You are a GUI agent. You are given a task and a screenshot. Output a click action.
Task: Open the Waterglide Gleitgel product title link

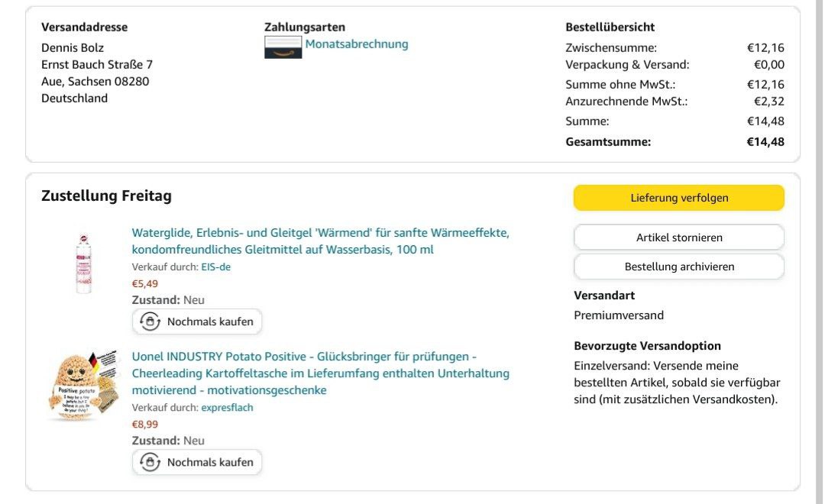[320, 241]
